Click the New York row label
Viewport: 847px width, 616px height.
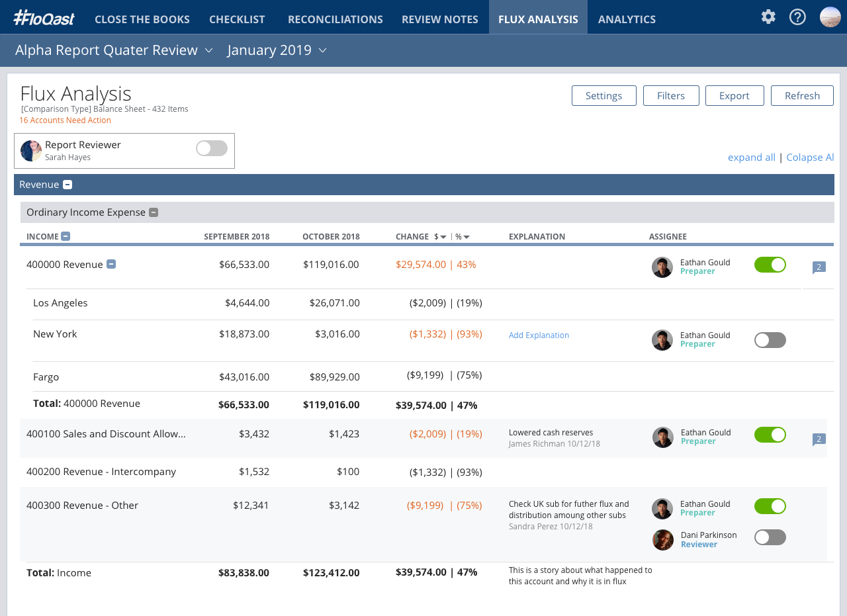click(x=55, y=334)
